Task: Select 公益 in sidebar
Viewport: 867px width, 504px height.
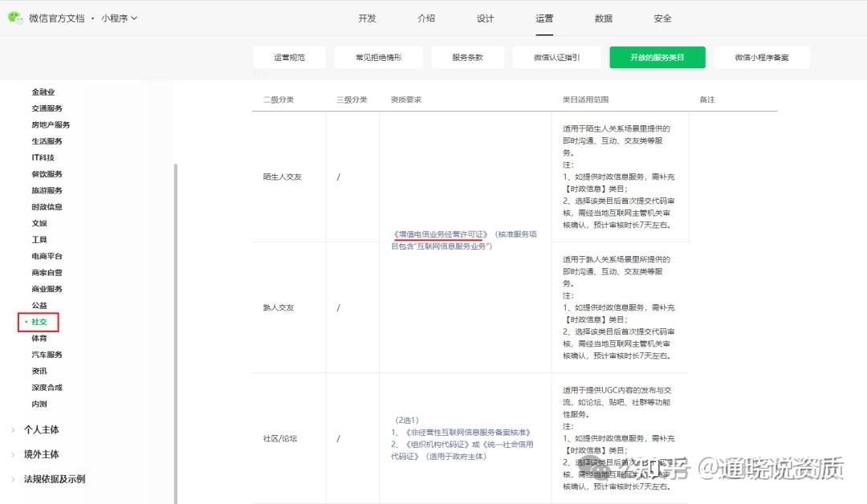Action: 39,306
